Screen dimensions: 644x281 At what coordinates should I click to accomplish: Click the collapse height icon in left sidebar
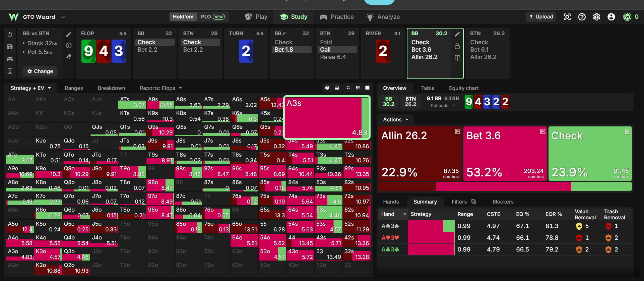10,71
